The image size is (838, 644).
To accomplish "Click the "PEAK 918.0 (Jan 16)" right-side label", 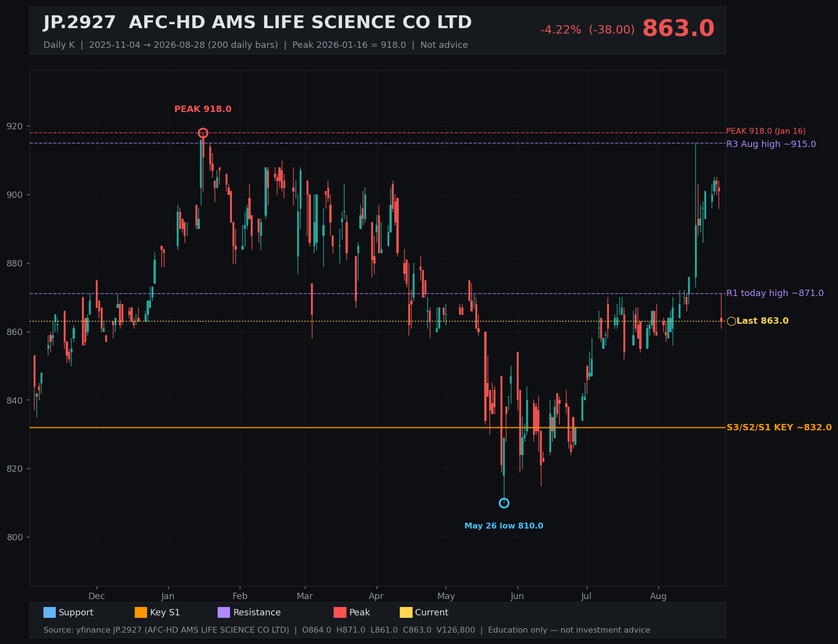I will point(766,131).
